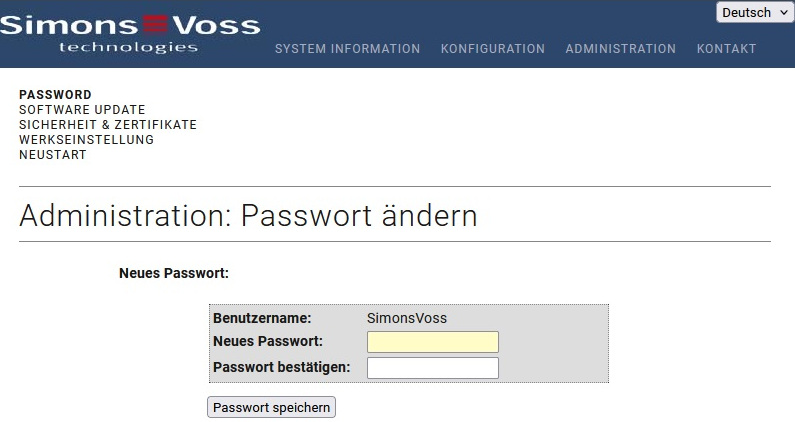Go to the KONFIGURATION menu
The height and width of the screenshot is (422, 795).
pyautogui.click(x=493, y=49)
